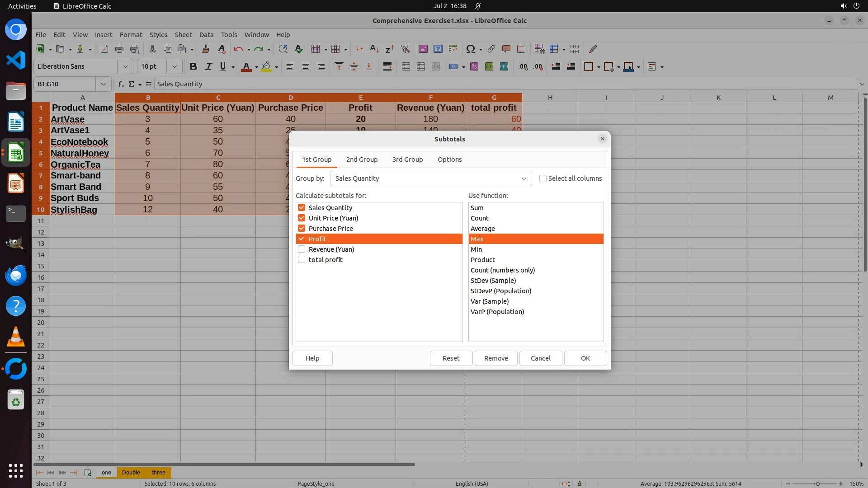Check the total profit subtotal checkbox
The height and width of the screenshot is (488, 868).
pos(302,260)
